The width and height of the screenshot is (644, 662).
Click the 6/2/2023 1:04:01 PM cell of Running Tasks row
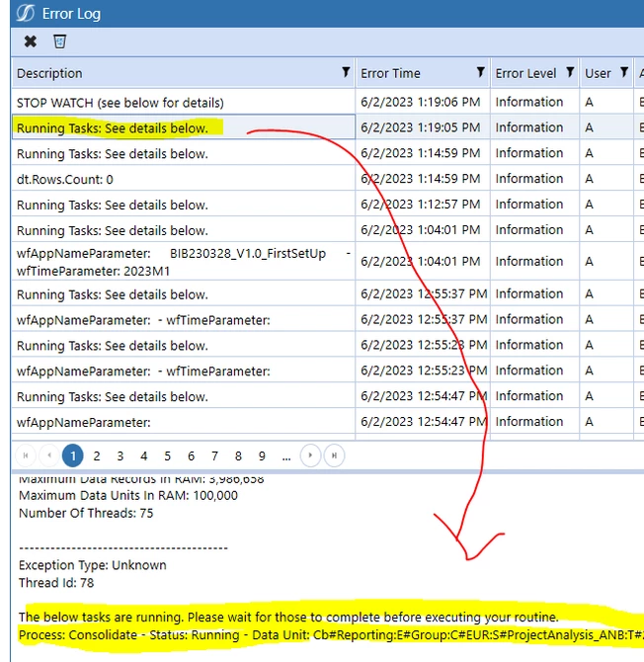pyautogui.click(x=421, y=229)
